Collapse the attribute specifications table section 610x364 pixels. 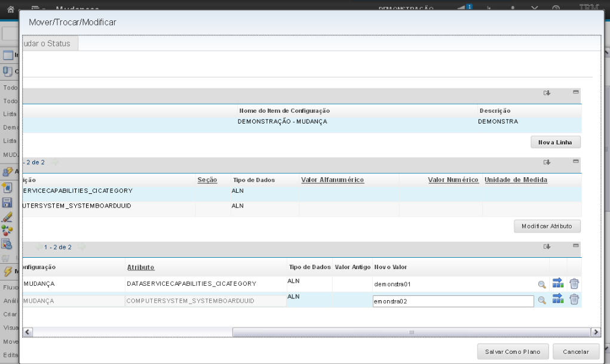pyautogui.click(x=576, y=162)
